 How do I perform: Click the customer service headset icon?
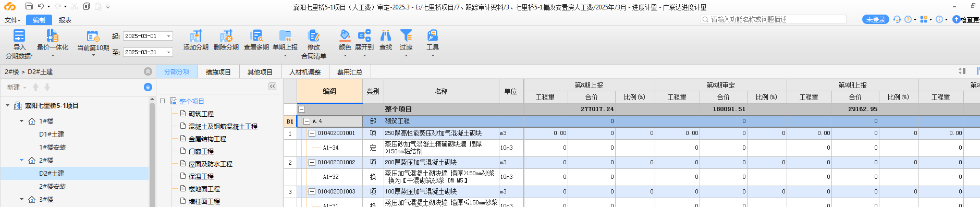coord(897,19)
